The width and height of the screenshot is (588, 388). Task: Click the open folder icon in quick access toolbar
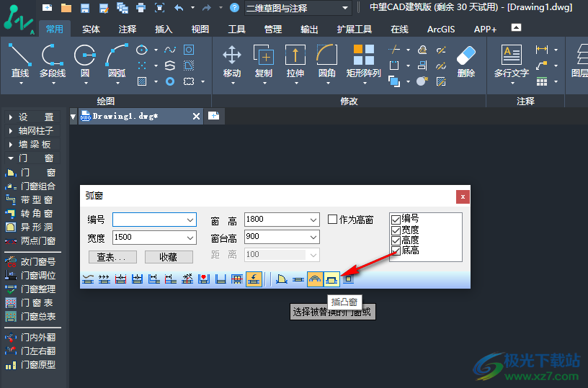(x=66, y=7)
